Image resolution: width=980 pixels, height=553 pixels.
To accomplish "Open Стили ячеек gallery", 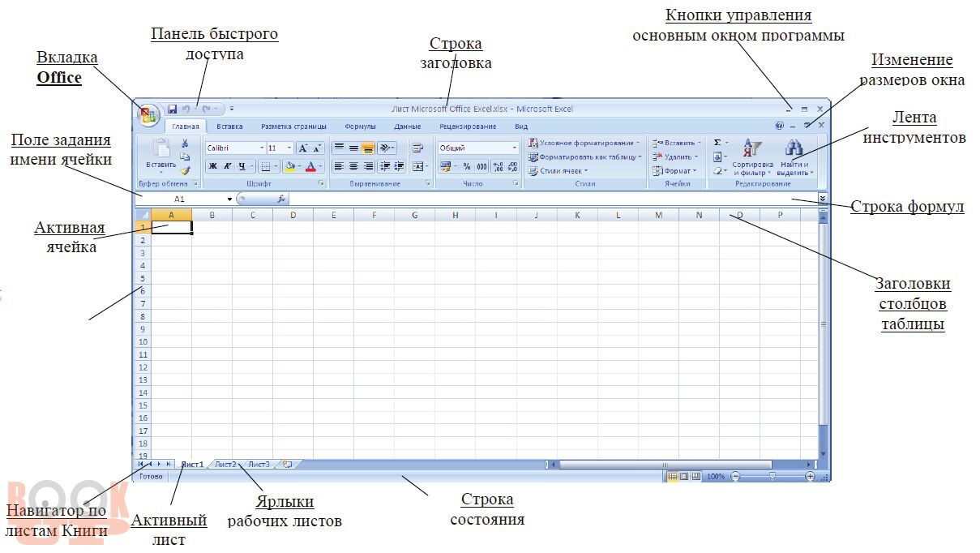I will click(559, 171).
